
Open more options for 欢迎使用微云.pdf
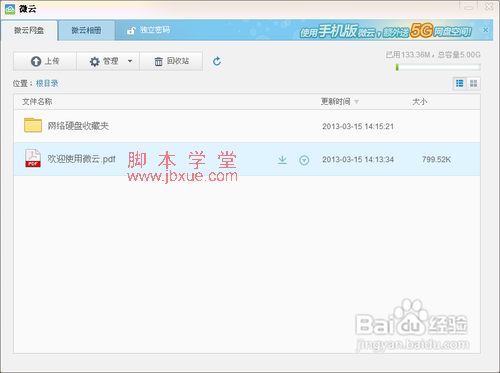coord(304,160)
